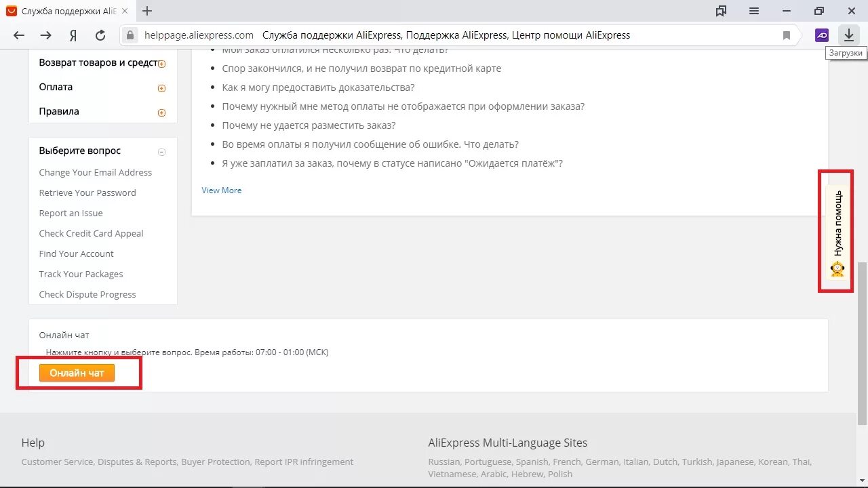Bookmark this page with the bookmark icon
Screen dimensions: 868x488
click(x=787, y=35)
